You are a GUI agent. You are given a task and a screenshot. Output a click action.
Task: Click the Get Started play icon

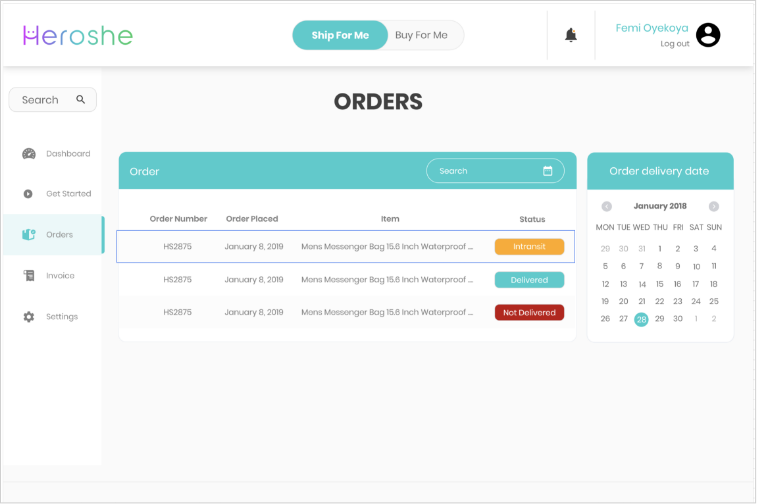tap(28, 194)
